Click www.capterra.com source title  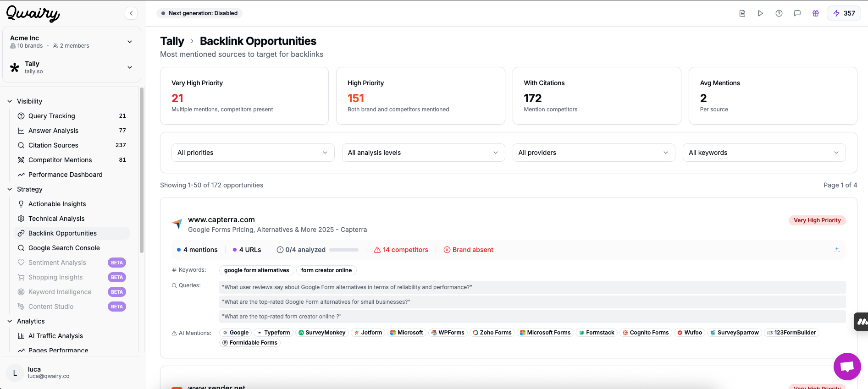click(221, 220)
